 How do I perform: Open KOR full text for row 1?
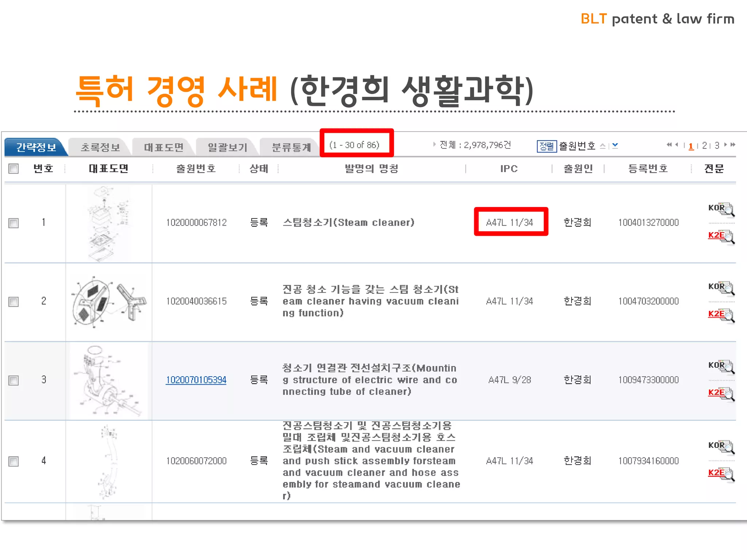(721, 209)
